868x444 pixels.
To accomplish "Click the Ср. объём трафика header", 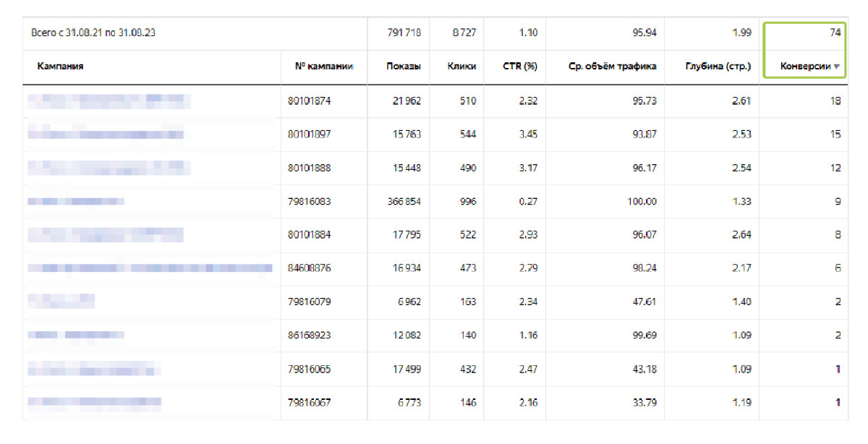I will coord(613,67).
